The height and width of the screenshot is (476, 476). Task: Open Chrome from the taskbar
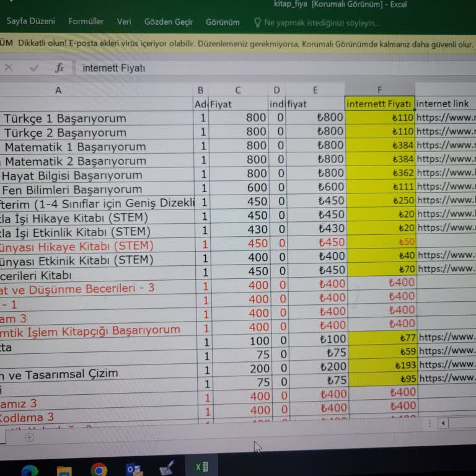coord(99,469)
